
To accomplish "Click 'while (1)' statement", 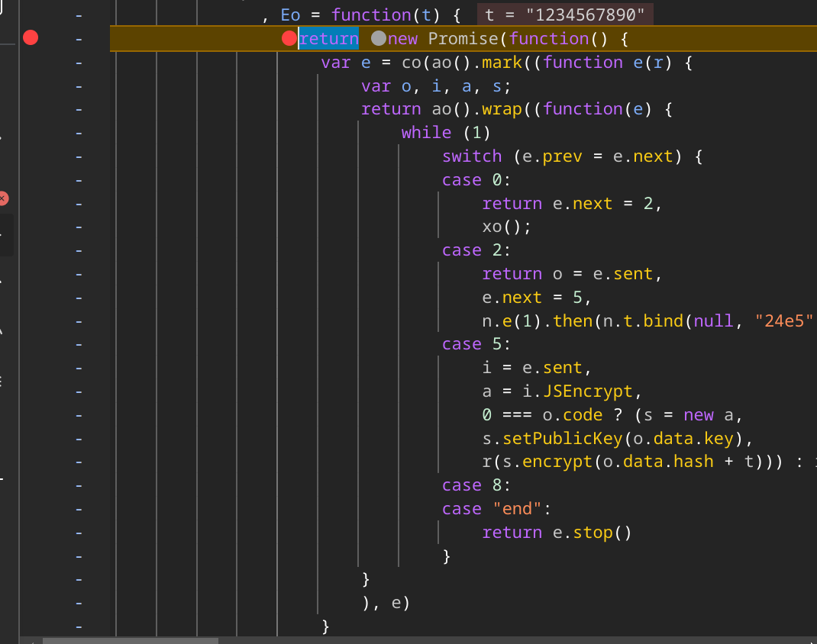I will click(445, 132).
